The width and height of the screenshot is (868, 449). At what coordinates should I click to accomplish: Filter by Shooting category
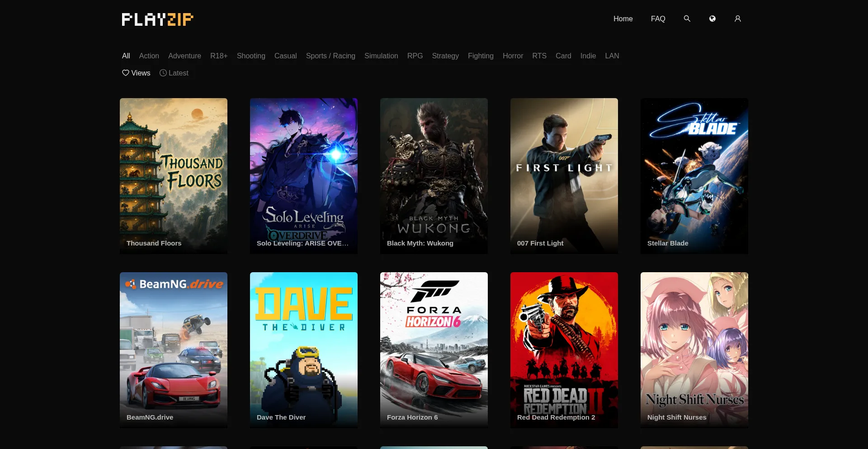tap(251, 56)
